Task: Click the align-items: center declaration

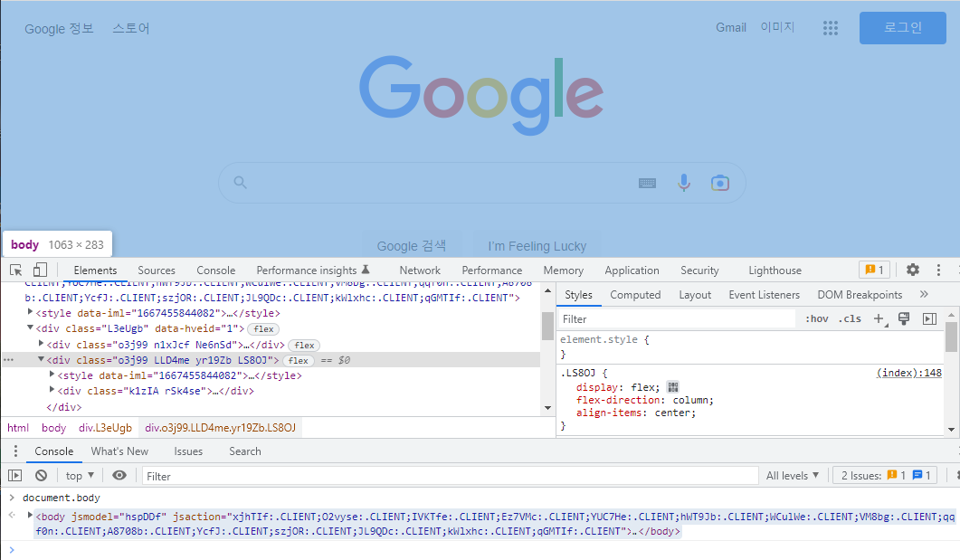Action: tap(636, 413)
